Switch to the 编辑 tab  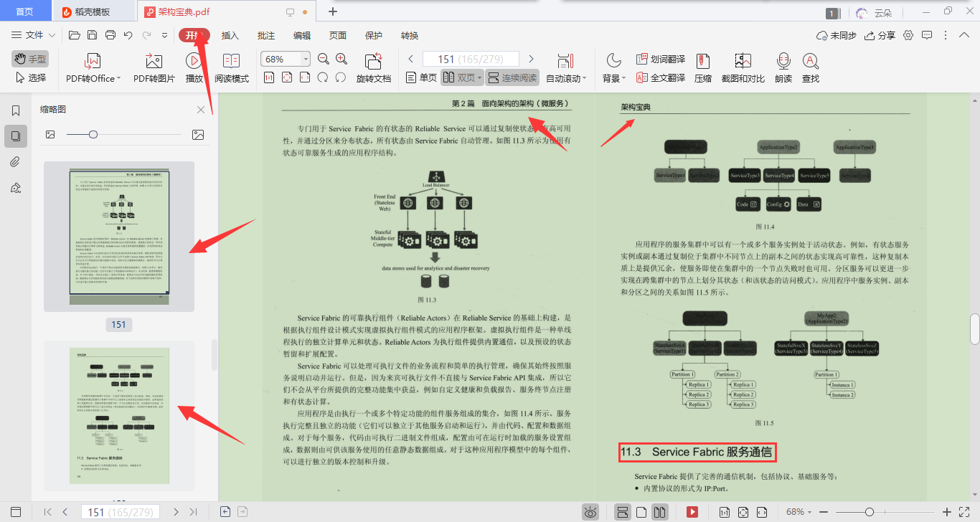click(302, 35)
